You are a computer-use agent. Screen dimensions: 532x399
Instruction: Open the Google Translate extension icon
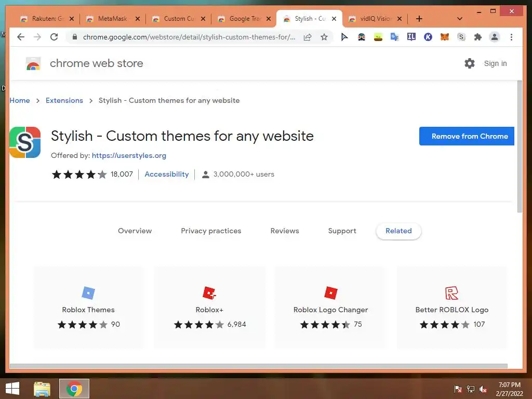(x=394, y=37)
